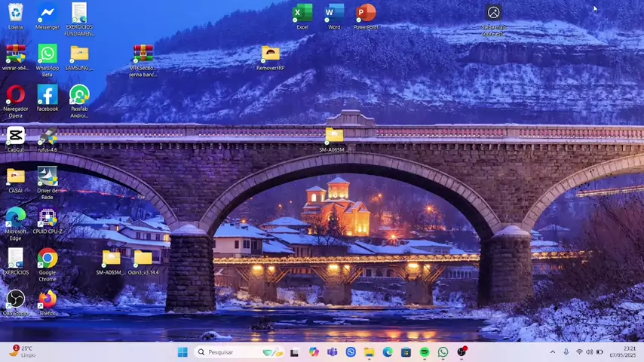This screenshot has width=644, height=362.
Task: Open the Lixeira recycle bin icon
Action: click(15, 14)
